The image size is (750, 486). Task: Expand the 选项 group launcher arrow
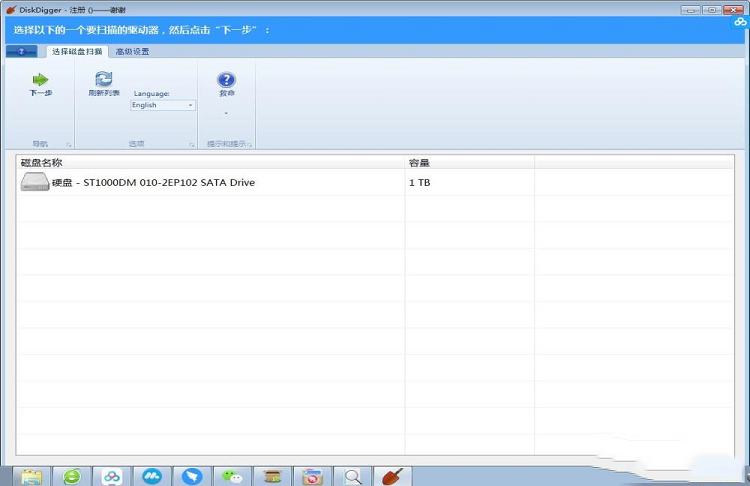pos(191,145)
